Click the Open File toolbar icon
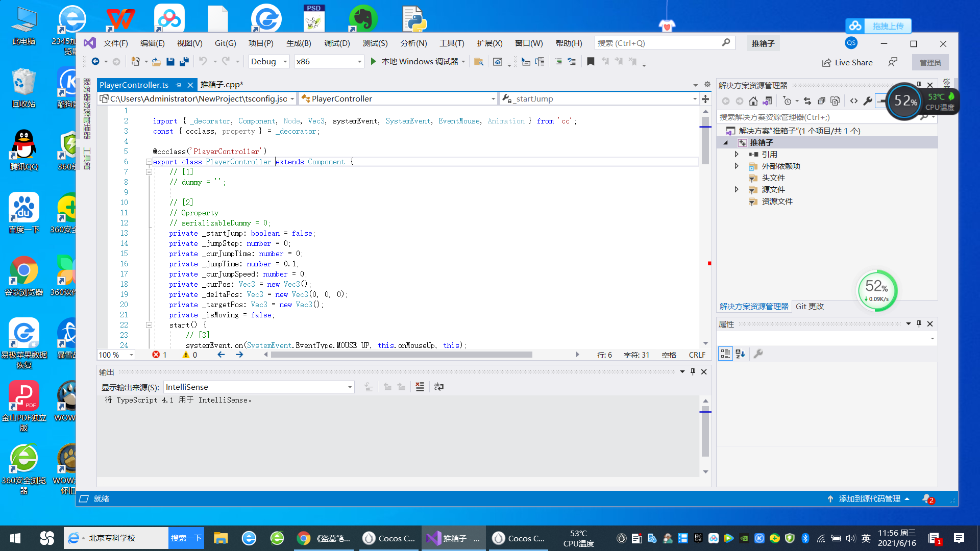The image size is (980, 551). [156, 62]
